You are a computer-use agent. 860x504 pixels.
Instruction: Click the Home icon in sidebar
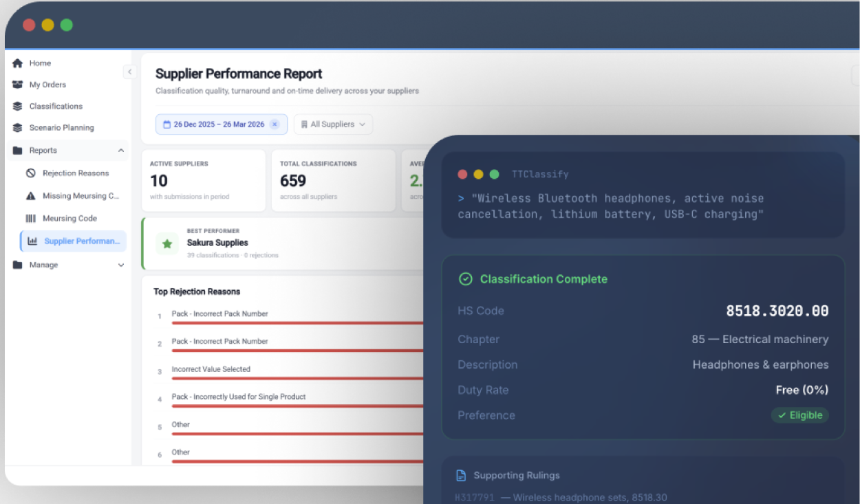click(18, 63)
